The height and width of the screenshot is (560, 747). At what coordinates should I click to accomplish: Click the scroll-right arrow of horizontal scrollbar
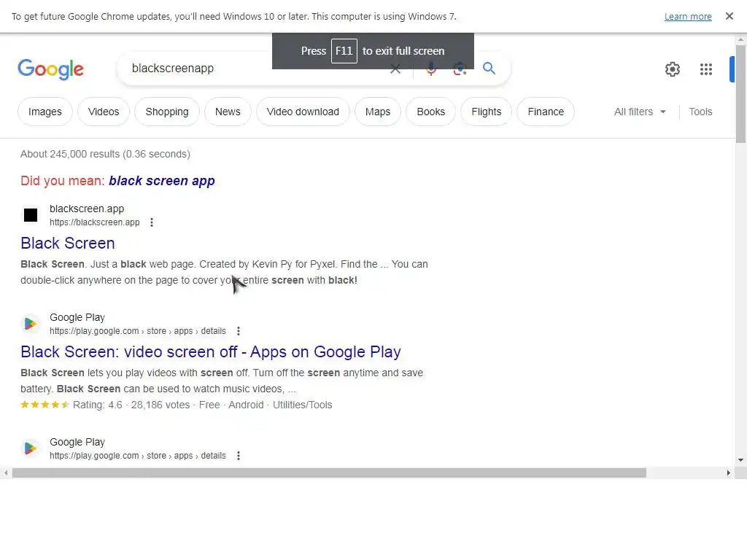pos(728,472)
